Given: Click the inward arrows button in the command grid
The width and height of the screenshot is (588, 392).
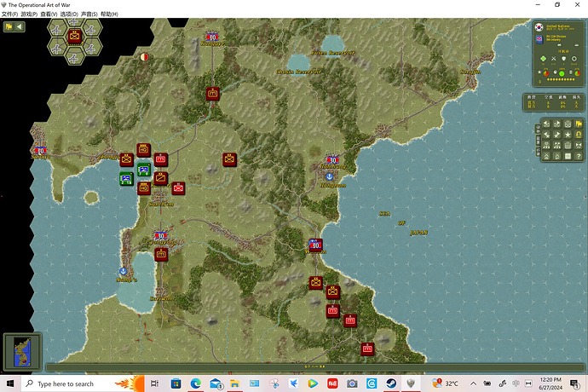Looking at the screenshot, I should point(579,146).
